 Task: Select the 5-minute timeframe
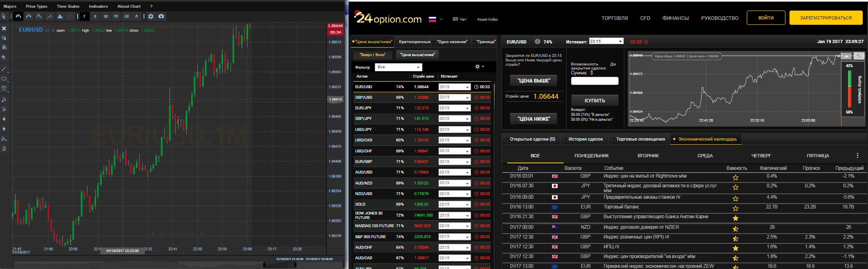[95, 16]
